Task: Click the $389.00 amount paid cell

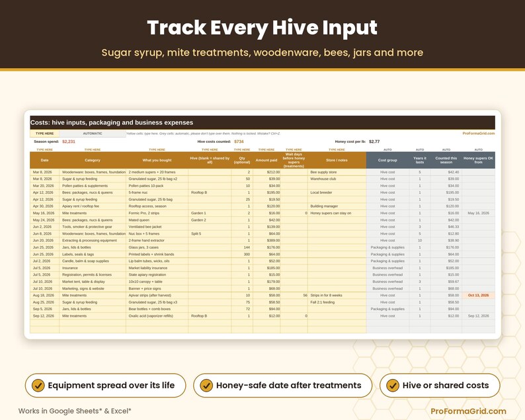Action: coord(266,241)
